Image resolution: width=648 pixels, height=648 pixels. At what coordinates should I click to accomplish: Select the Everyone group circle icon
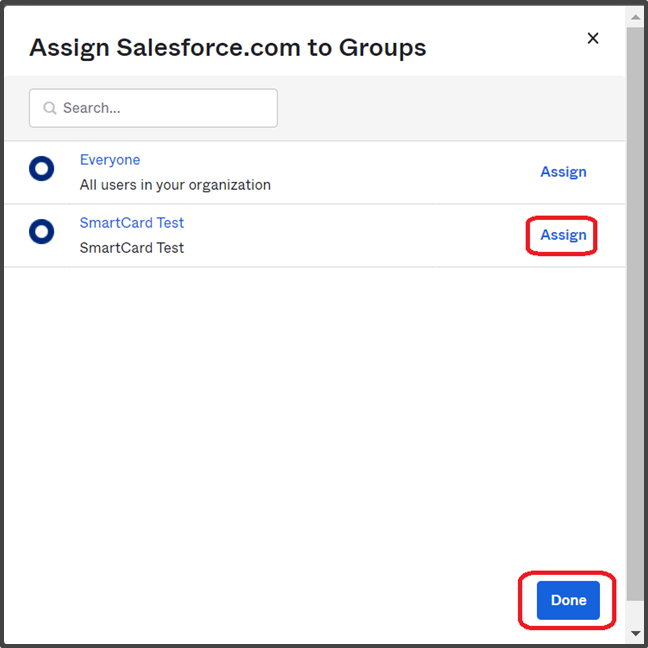click(x=41, y=169)
